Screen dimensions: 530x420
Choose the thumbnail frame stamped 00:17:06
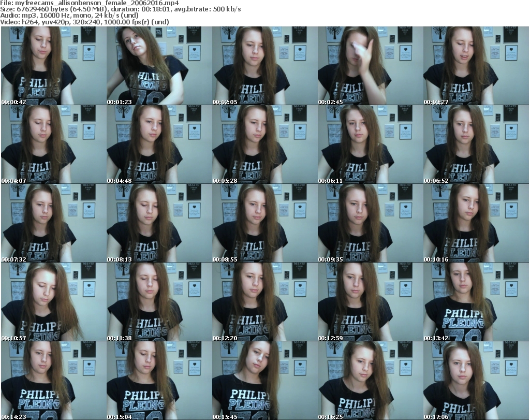click(x=476, y=381)
